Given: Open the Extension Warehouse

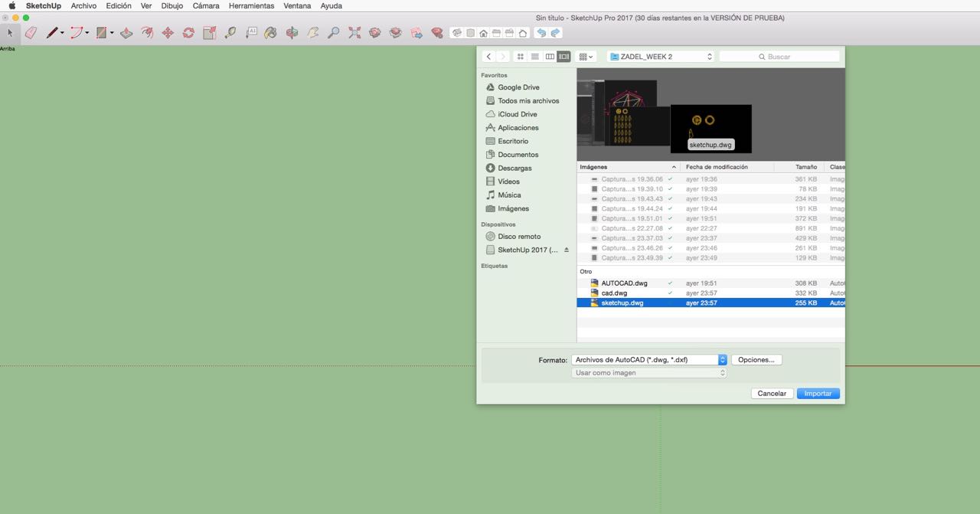Looking at the screenshot, I should click(396, 33).
